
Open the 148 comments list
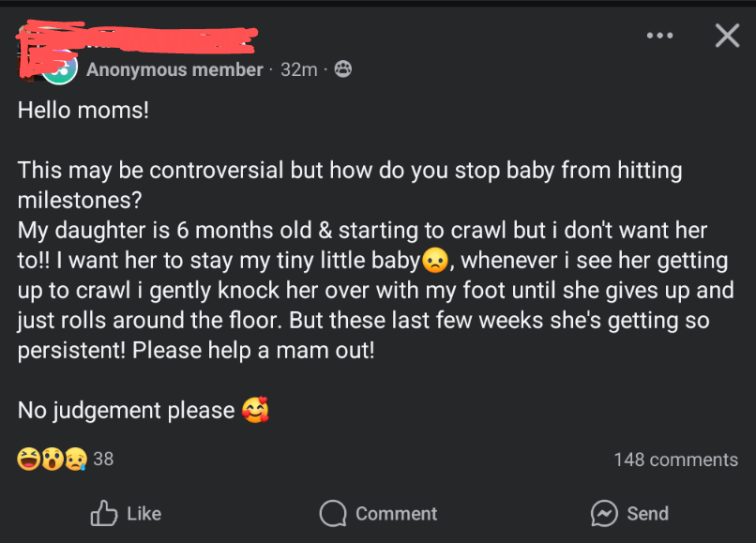675,460
